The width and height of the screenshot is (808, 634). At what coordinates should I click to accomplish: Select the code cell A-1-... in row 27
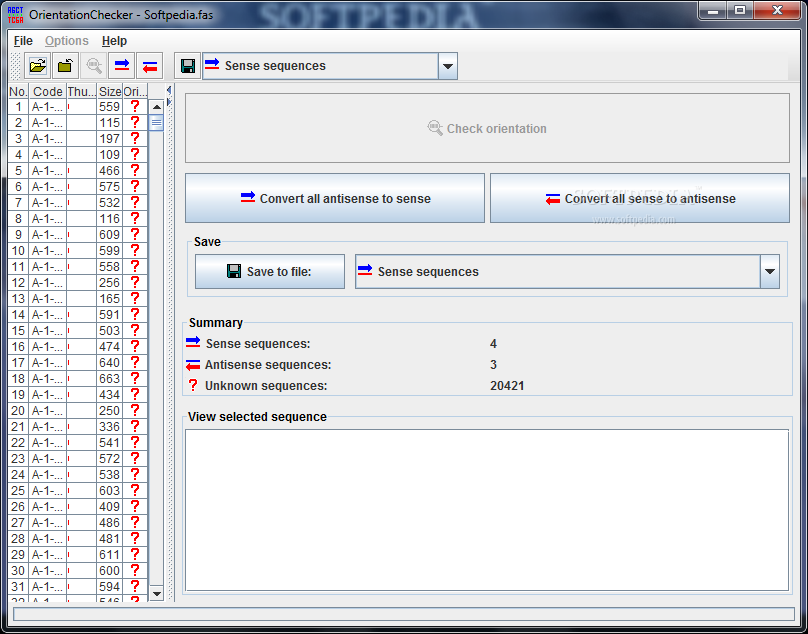point(48,523)
